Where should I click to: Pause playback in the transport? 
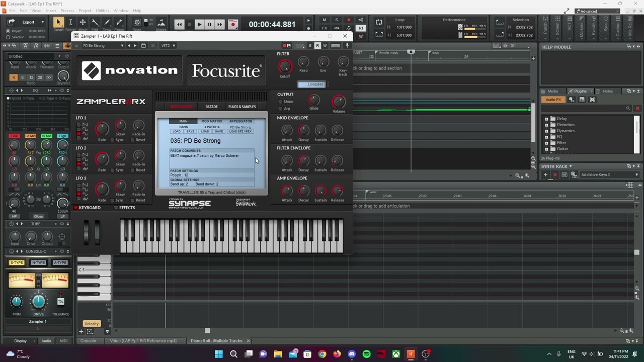coord(209,24)
